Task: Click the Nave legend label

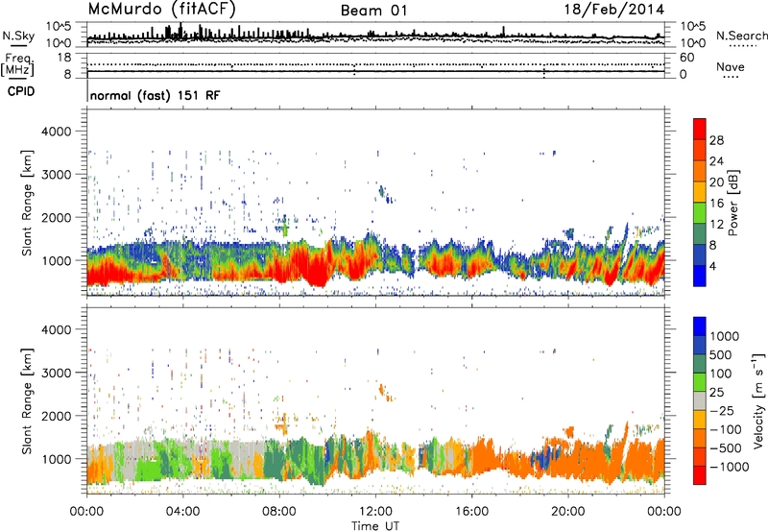Action: tap(731, 67)
